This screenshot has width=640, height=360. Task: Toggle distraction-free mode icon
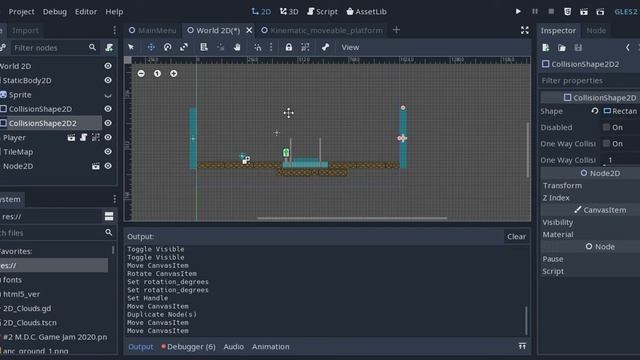(x=524, y=30)
